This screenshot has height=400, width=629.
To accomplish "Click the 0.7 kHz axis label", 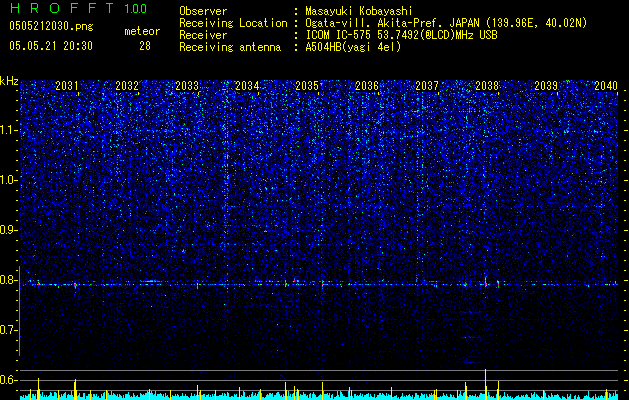I will [8, 330].
